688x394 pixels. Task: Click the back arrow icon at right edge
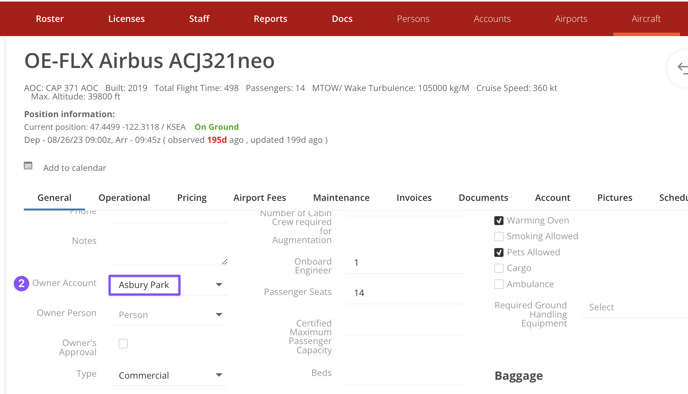point(682,68)
